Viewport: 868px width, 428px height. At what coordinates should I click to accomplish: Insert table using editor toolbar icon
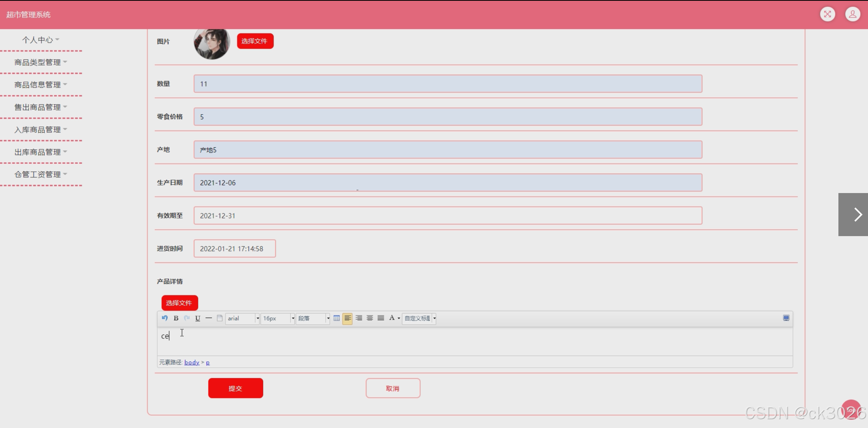[337, 318]
